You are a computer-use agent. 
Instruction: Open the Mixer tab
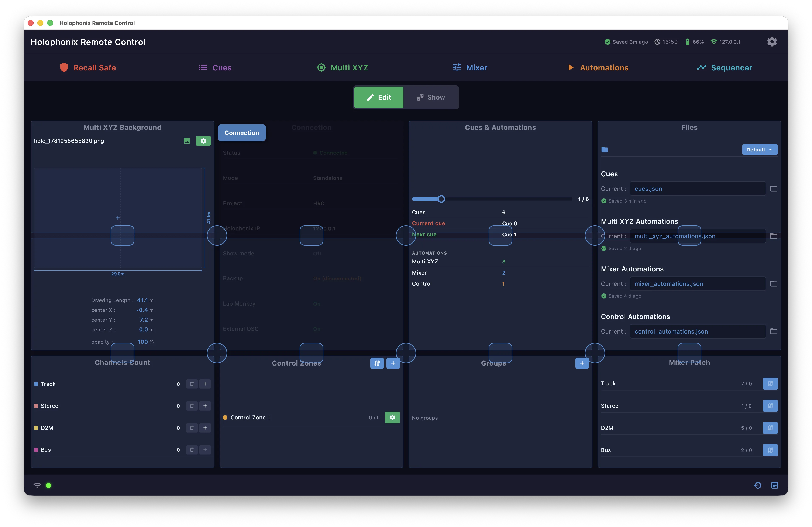470,67
